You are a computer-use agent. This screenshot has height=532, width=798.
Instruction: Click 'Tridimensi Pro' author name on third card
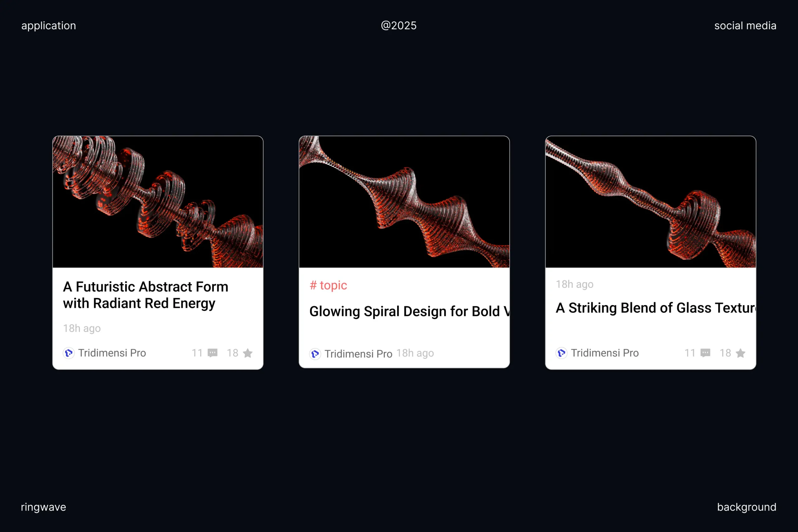click(x=605, y=353)
